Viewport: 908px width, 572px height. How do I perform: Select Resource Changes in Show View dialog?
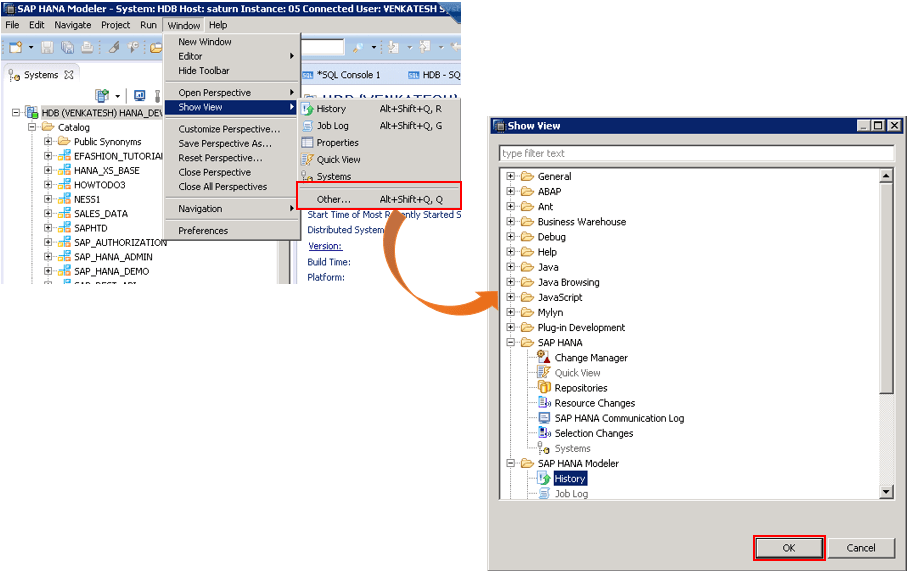pos(595,403)
